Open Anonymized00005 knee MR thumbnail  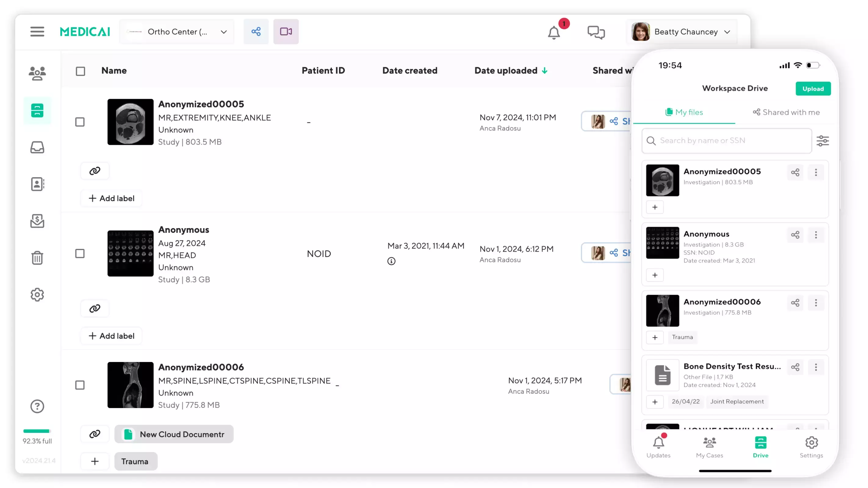(130, 122)
